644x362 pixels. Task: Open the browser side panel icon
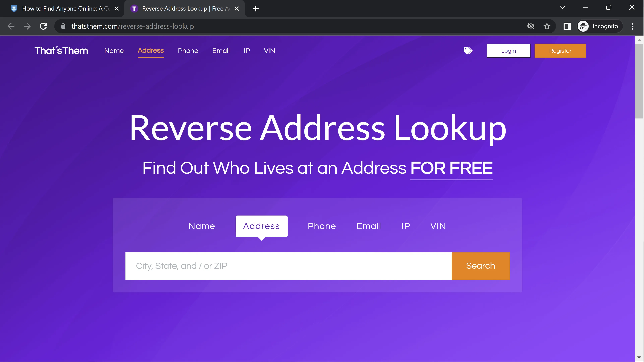click(567, 26)
